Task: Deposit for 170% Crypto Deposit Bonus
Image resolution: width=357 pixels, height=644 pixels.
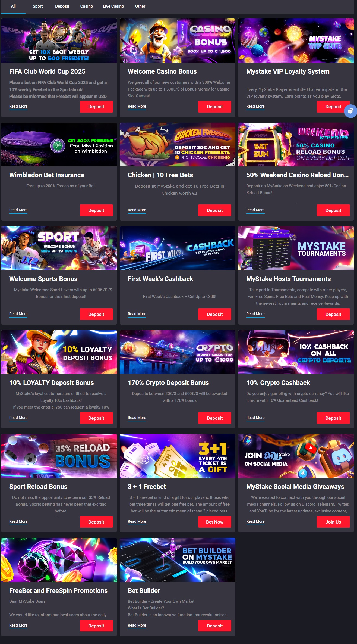Action: point(215,418)
